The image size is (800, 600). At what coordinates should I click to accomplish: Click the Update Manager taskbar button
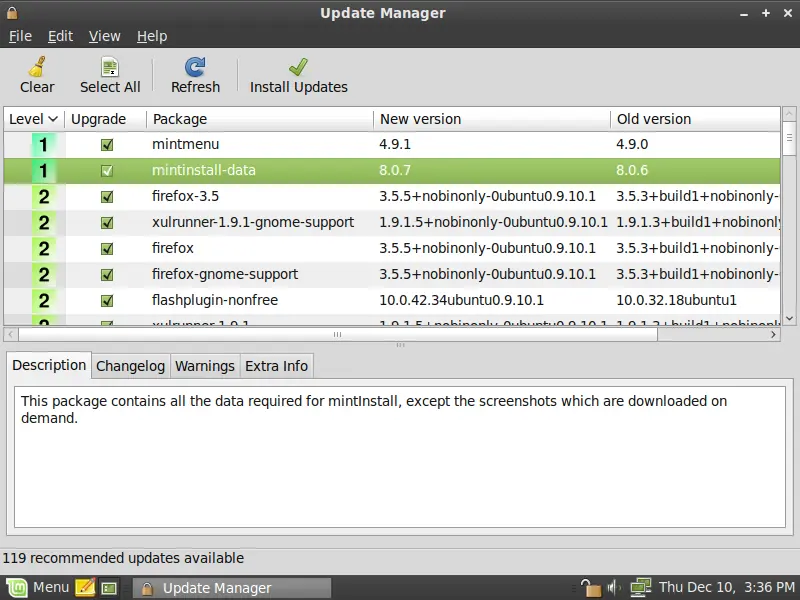pyautogui.click(x=232, y=588)
